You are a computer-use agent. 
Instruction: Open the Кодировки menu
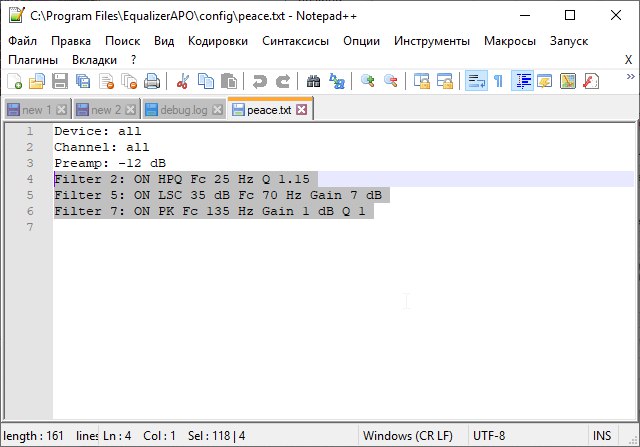(x=218, y=41)
